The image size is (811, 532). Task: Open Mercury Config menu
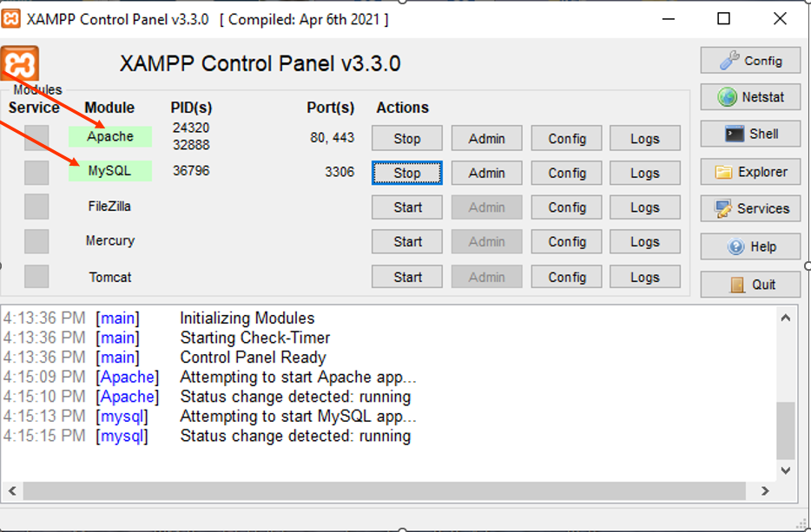(567, 241)
